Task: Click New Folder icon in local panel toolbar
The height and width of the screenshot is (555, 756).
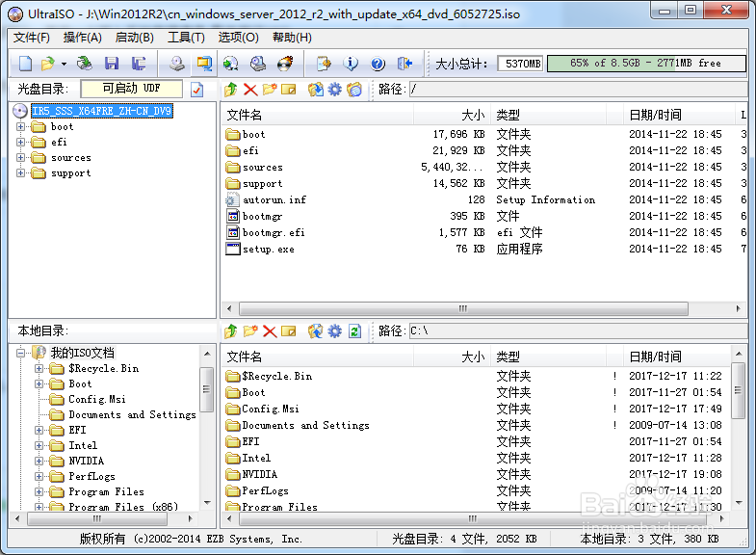Action: pyautogui.click(x=250, y=331)
